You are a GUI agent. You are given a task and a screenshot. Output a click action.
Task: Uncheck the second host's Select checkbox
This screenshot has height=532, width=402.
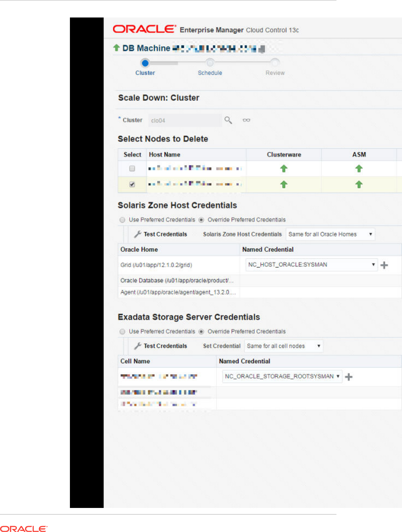[x=132, y=185]
